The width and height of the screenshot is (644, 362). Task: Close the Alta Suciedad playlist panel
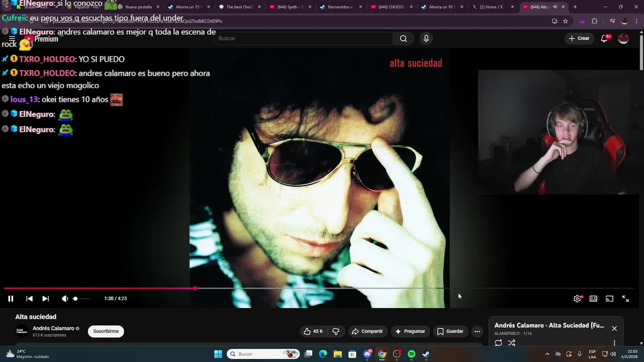click(x=614, y=328)
